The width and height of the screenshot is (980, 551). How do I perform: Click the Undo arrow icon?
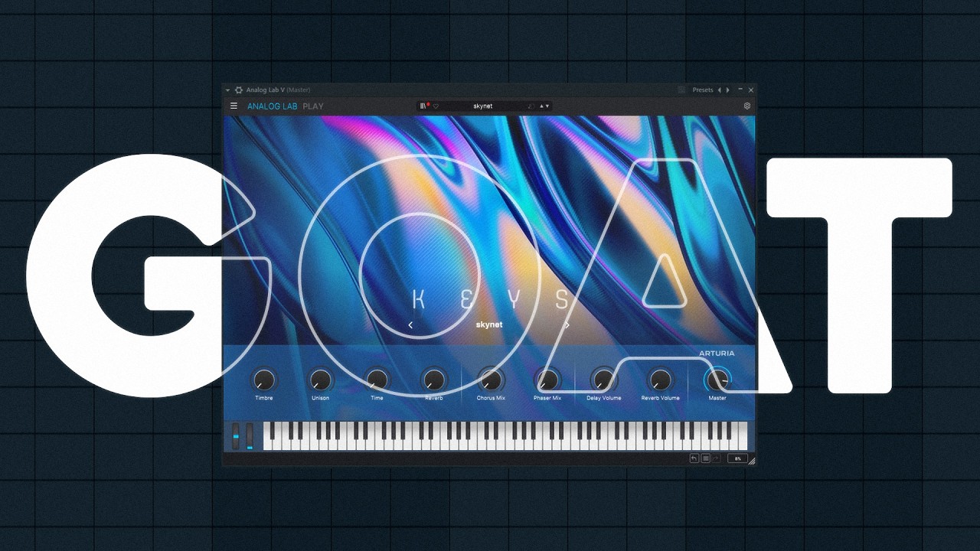click(694, 458)
